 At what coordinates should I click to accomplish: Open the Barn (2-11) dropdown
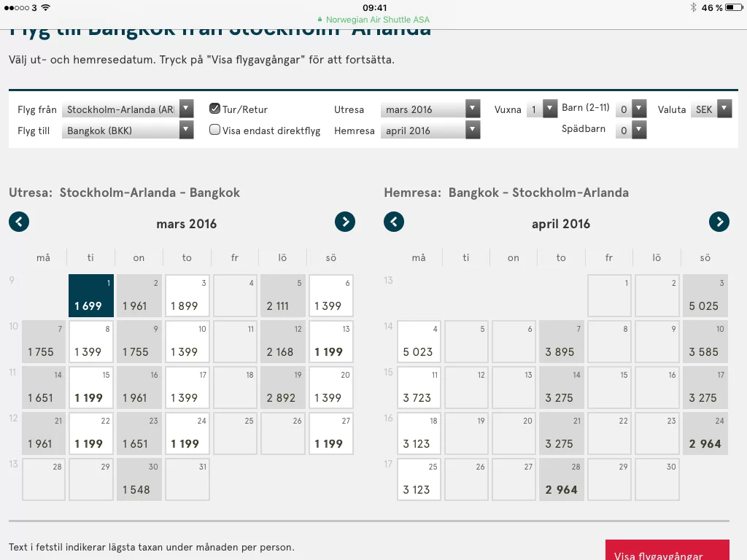pyautogui.click(x=640, y=109)
